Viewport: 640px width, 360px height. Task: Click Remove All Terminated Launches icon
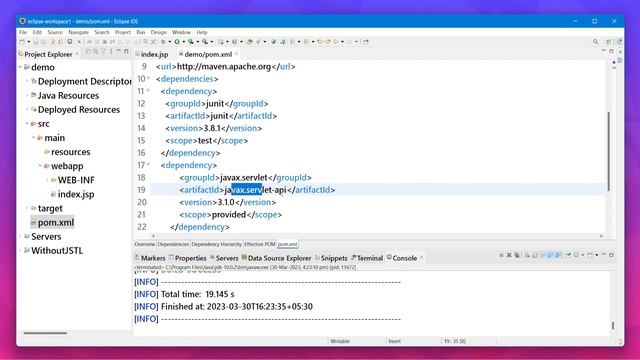pyautogui.click(x=517, y=255)
